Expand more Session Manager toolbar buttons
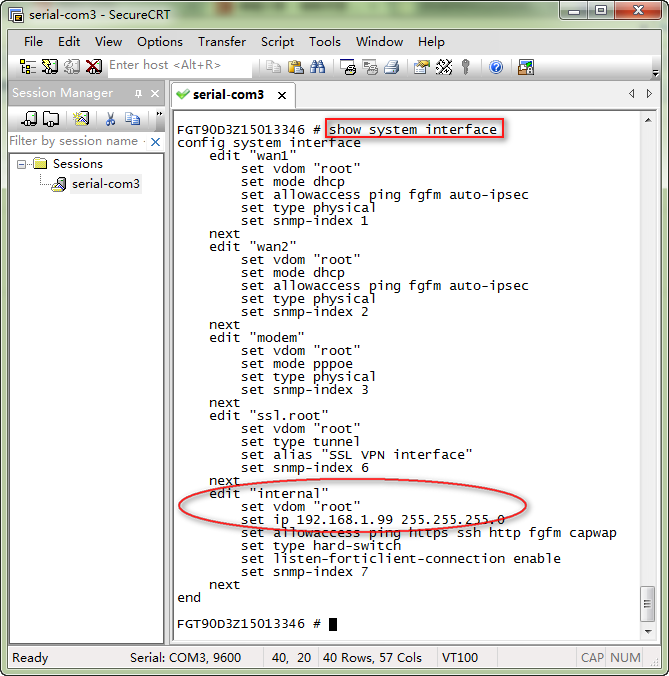Screen dimensions: 669x676 pos(159,114)
